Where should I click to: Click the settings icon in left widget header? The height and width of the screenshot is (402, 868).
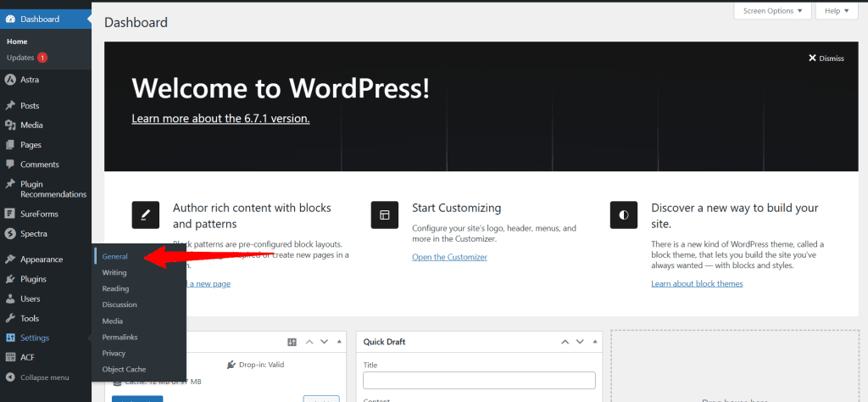[292, 342]
